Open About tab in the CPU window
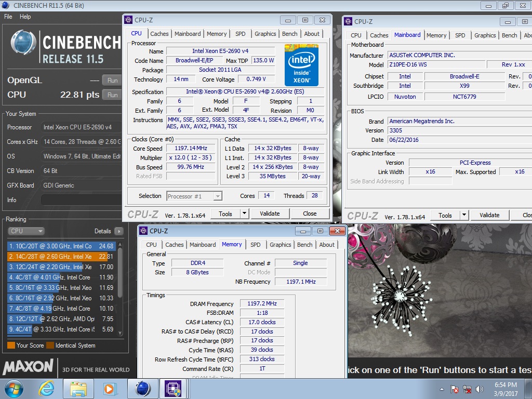This screenshot has height=399, width=532. (312, 34)
